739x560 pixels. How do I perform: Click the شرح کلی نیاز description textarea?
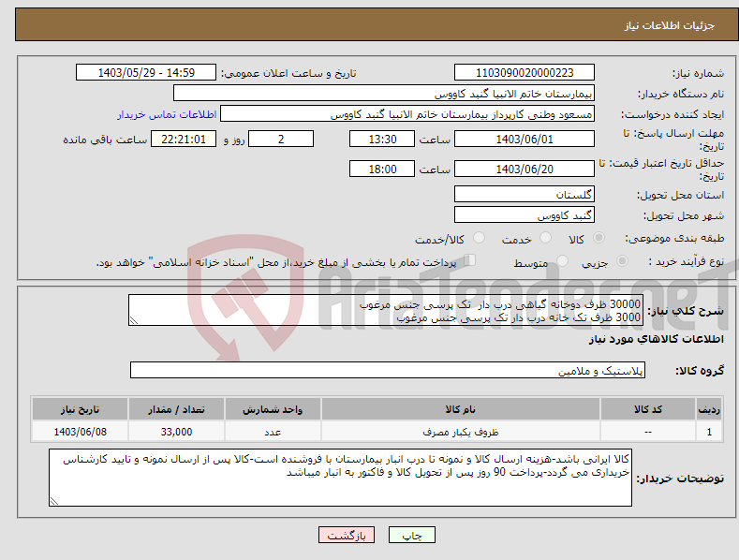pos(386,310)
